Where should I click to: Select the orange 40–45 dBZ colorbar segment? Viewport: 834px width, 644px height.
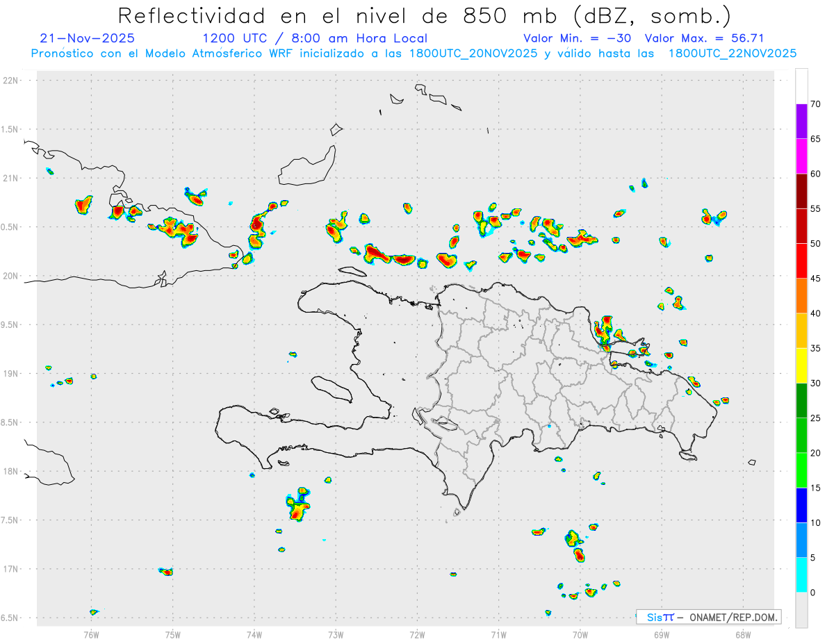pos(801,296)
